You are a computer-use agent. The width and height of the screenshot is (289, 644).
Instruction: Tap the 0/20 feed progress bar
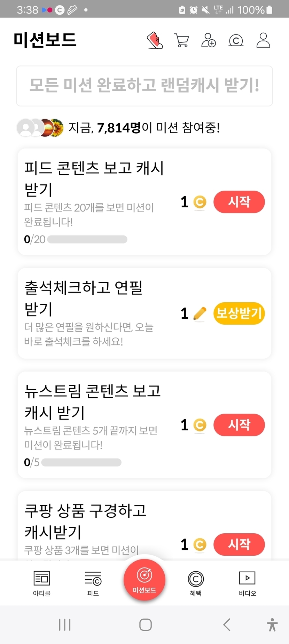point(87,239)
